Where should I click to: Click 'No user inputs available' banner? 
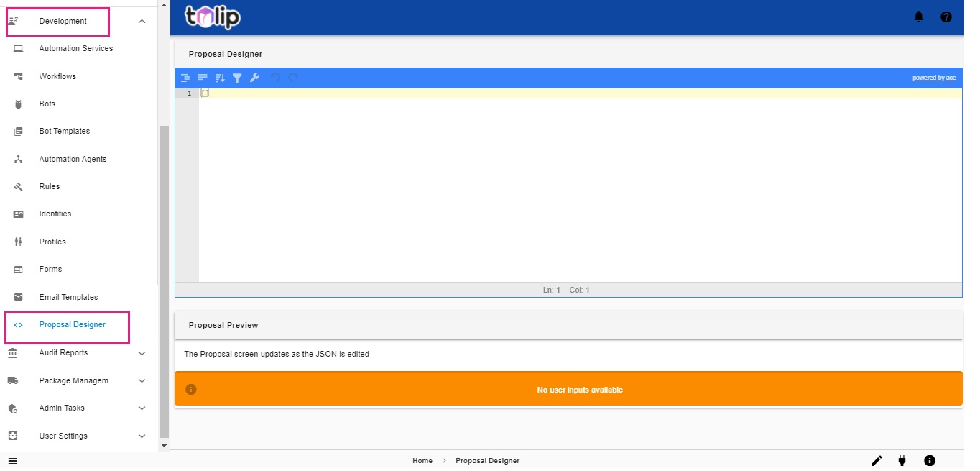point(568,390)
